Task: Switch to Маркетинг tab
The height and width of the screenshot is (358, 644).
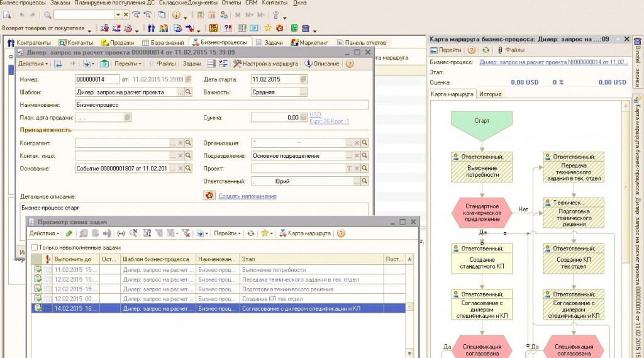Action: [309, 42]
